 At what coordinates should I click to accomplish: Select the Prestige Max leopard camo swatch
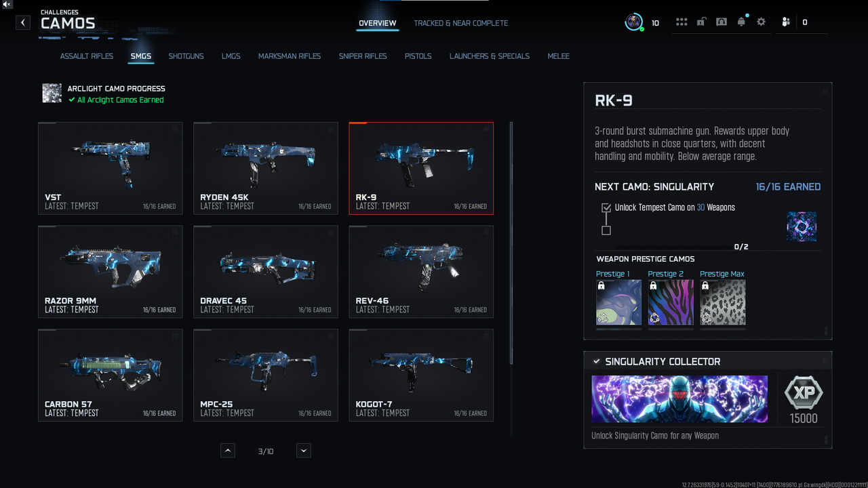tap(722, 302)
